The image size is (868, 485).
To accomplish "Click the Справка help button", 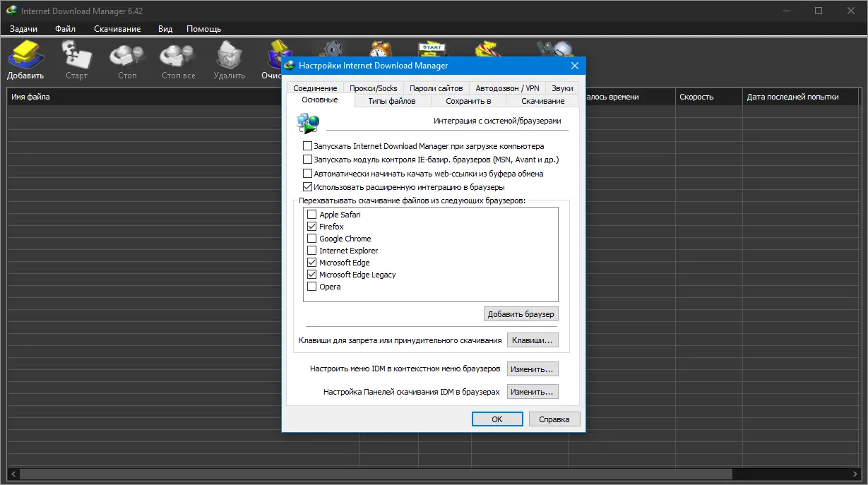I will [554, 419].
